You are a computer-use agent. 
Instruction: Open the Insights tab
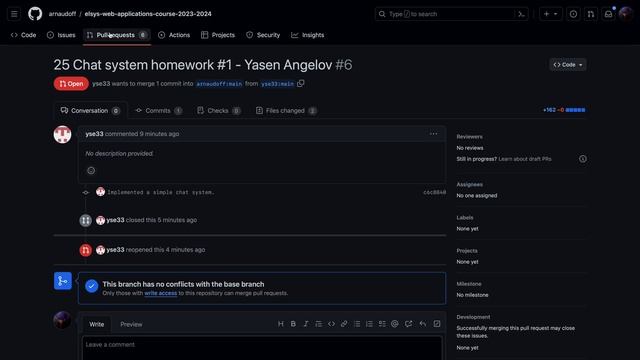click(308, 35)
